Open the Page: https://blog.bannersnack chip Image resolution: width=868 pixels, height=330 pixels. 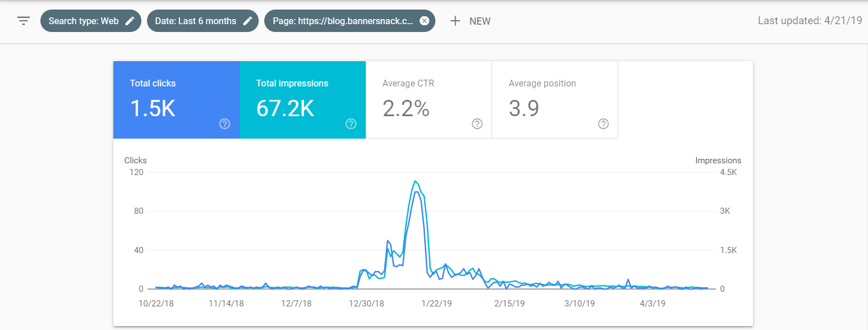coord(350,21)
